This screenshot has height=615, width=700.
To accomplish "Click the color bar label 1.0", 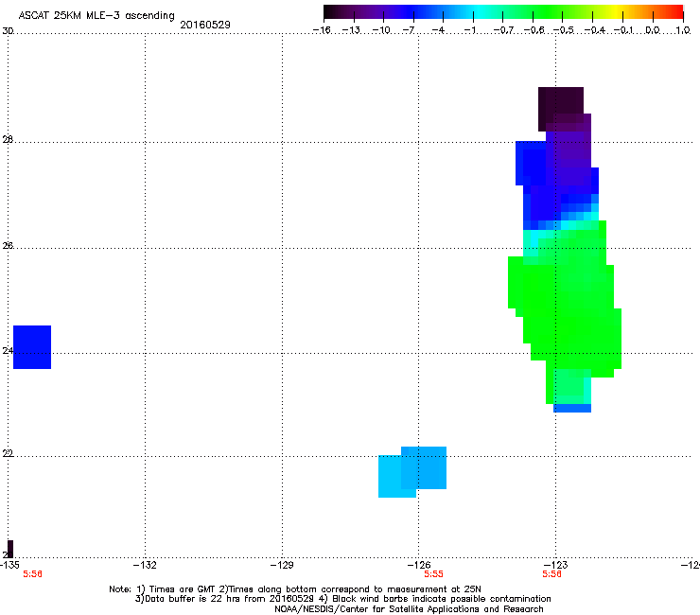I will pos(683,30).
